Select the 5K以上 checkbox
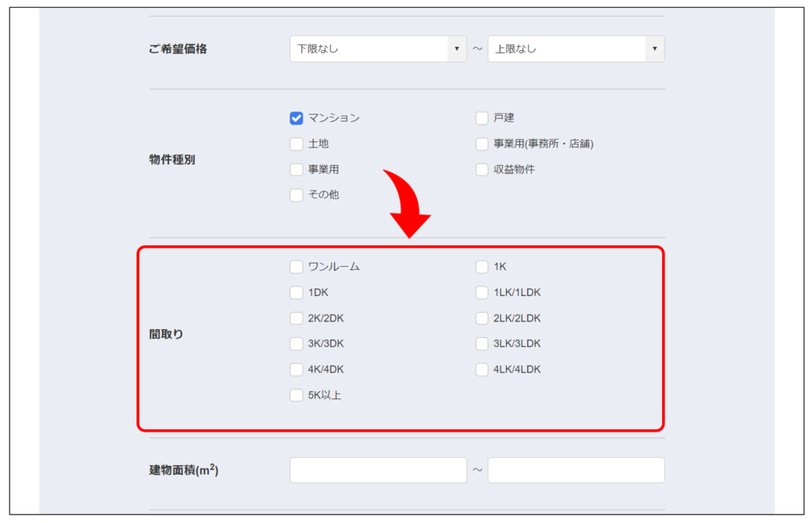Viewport: 812px width, 523px height. [x=297, y=395]
